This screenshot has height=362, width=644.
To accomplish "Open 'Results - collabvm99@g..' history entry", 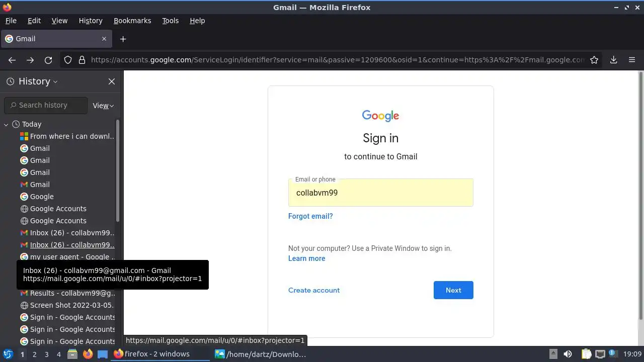I will (67, 293).
